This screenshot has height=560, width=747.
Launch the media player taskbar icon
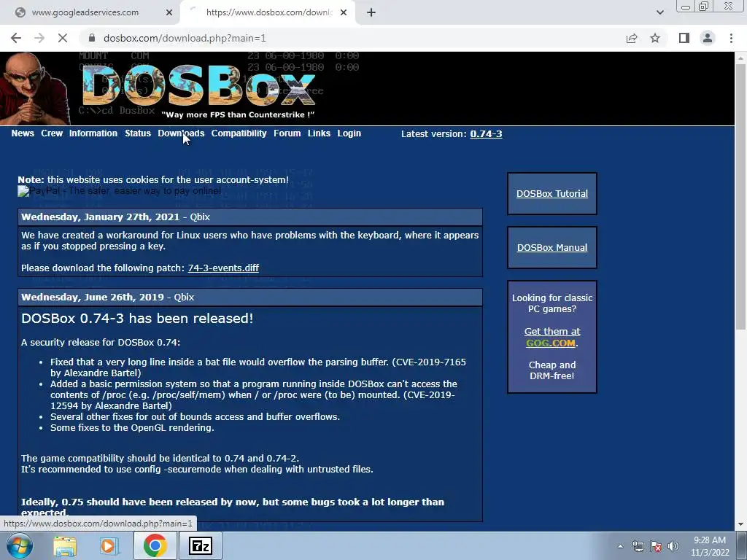pyautogui.click(x=108, y=546)
